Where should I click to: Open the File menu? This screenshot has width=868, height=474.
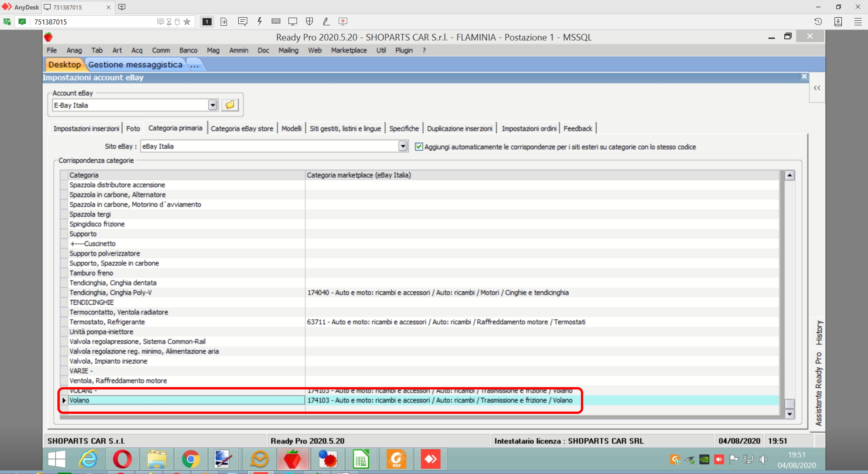[x=52, y=50]
